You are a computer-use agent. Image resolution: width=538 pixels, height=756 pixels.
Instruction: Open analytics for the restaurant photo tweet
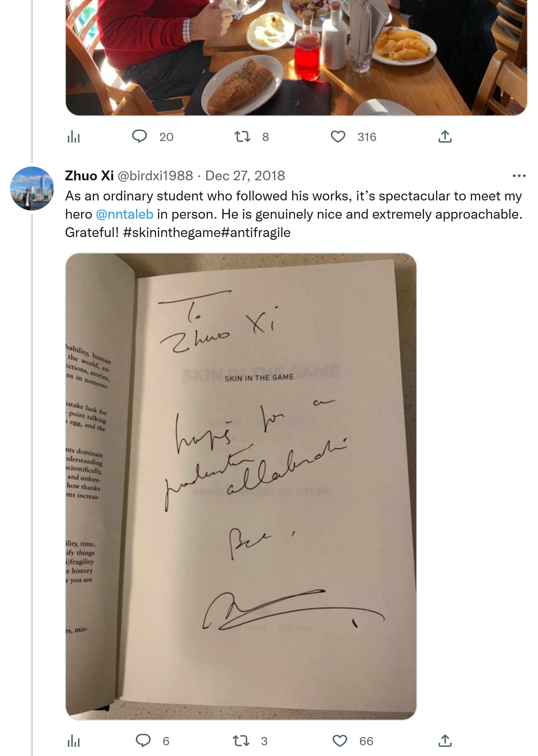click(x=74, y=137)
